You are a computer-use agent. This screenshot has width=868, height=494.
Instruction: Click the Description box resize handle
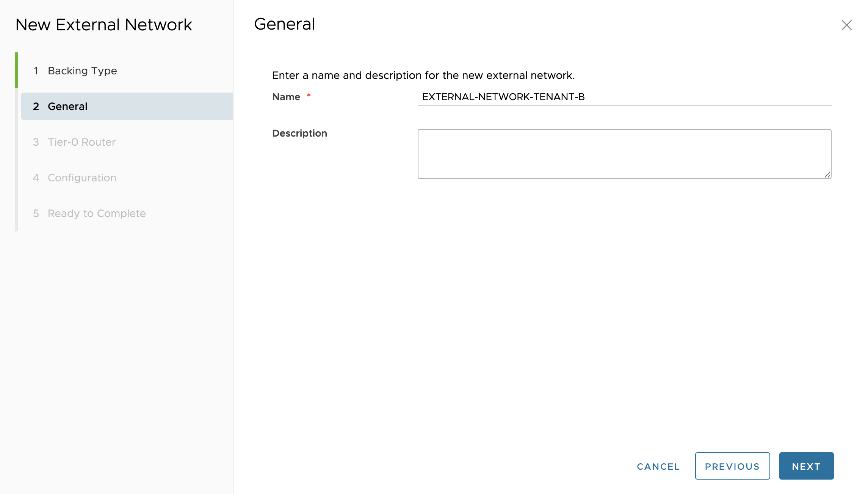pyautogui.click(x=827, y=175)
